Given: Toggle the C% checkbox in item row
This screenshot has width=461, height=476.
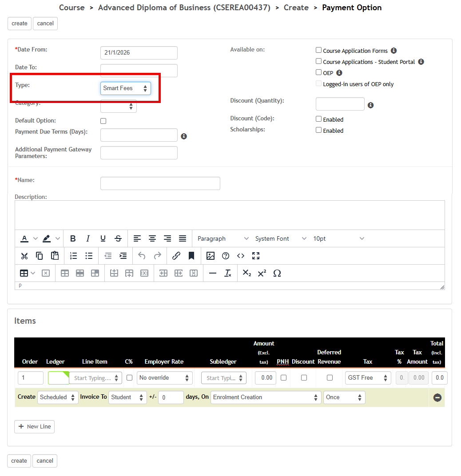Looking at the screenshot, I should (x=129, y=378).
